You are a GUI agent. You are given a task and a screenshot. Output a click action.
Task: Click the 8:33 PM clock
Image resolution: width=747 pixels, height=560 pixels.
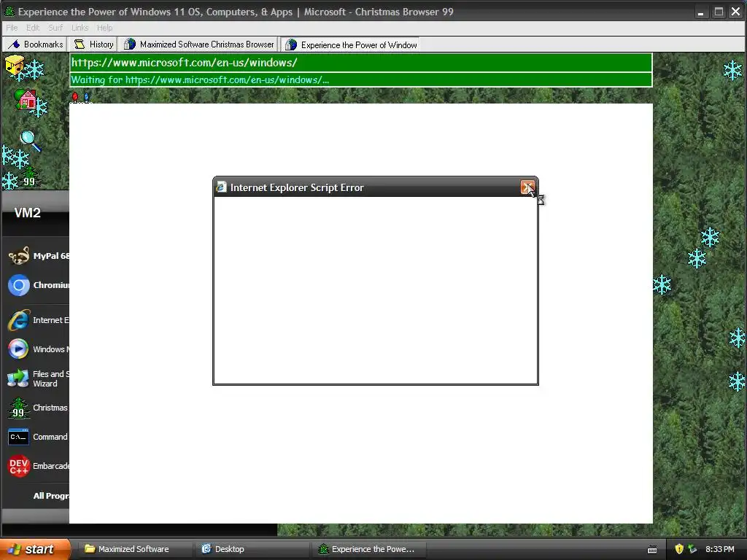pos(720,549)
